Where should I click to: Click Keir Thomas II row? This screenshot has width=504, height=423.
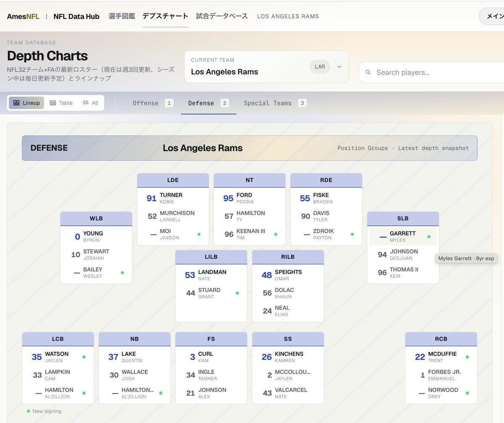coord(403,273)
